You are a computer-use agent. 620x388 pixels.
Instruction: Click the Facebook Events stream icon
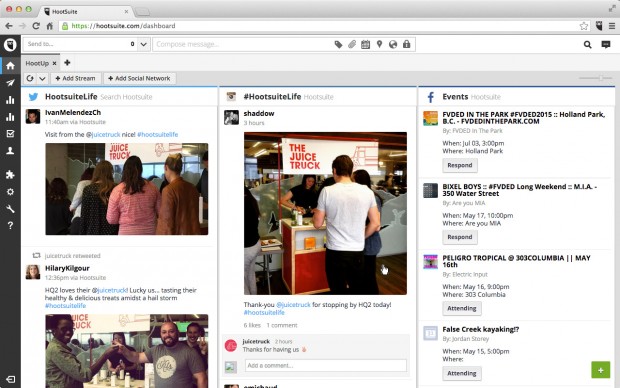(431, 97)
